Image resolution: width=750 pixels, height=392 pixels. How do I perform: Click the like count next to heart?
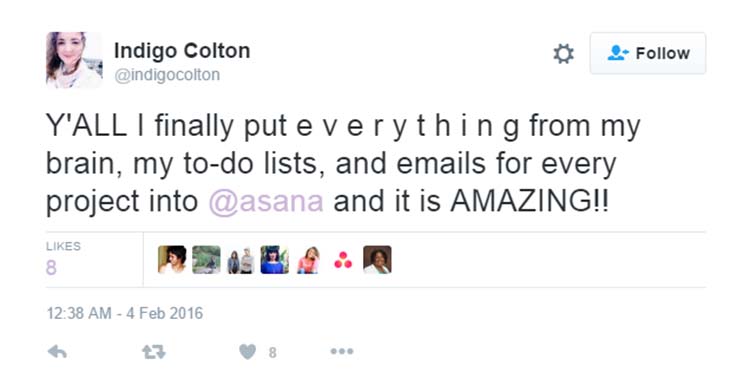[x=272, y=353]
